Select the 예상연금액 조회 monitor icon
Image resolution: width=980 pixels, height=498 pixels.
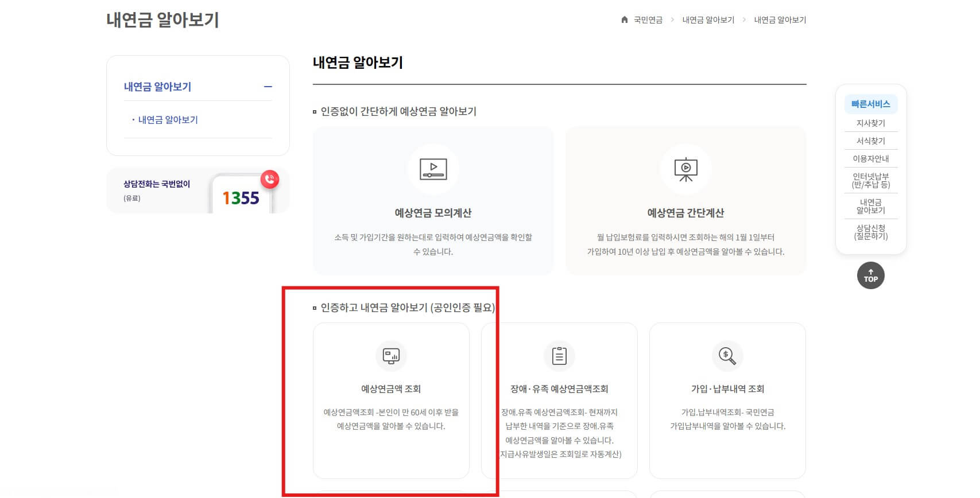point(391,356)
